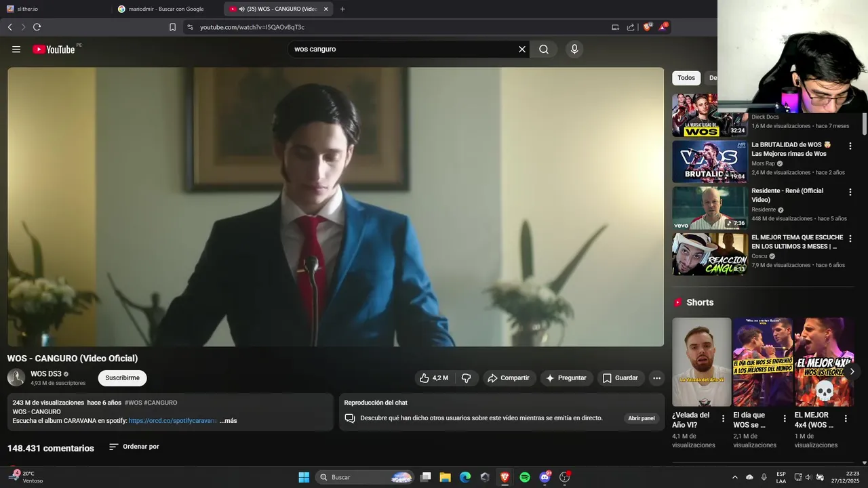Open the chat replay with Abrir panel

(642, 418)
